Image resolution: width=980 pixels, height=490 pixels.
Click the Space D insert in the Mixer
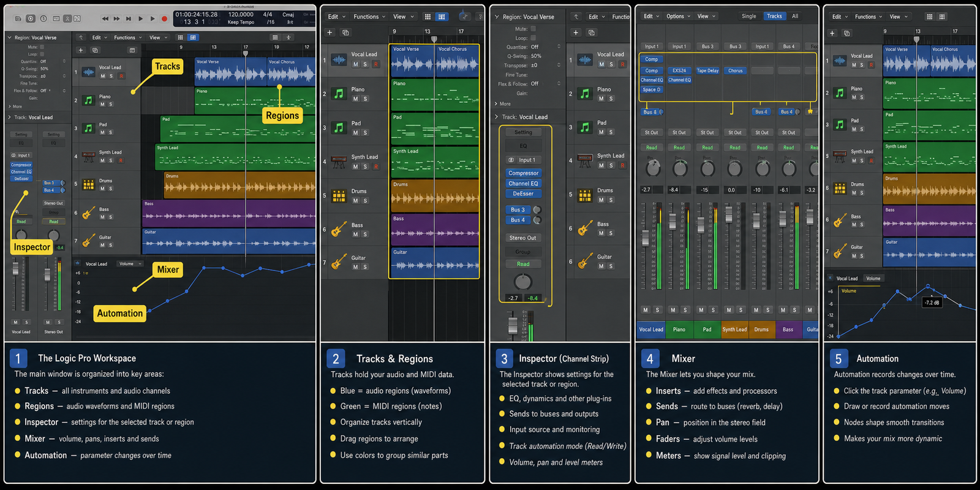click(651, 89)
